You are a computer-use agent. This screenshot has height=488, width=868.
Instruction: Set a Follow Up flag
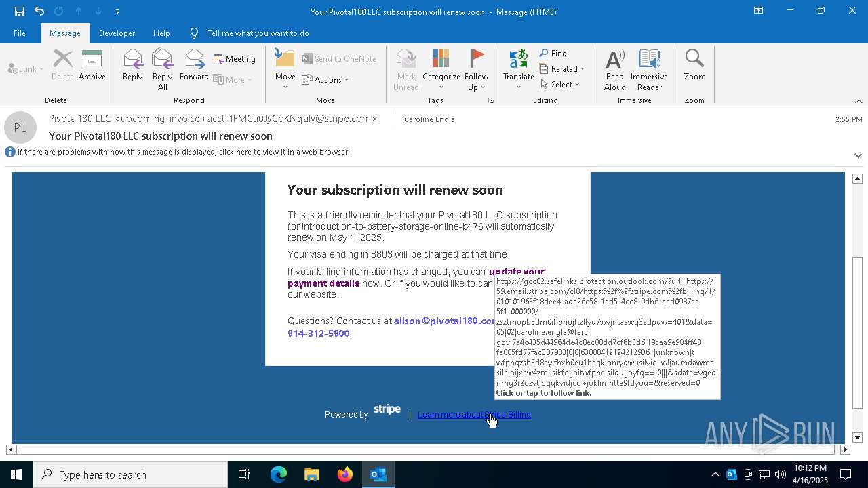(x=477, y=69)
